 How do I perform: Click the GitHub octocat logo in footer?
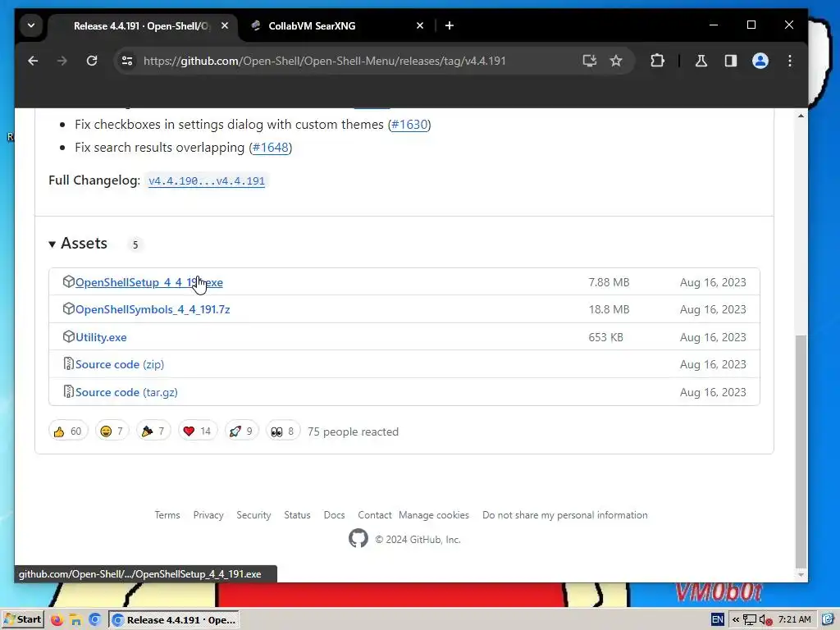click(358, 538)
